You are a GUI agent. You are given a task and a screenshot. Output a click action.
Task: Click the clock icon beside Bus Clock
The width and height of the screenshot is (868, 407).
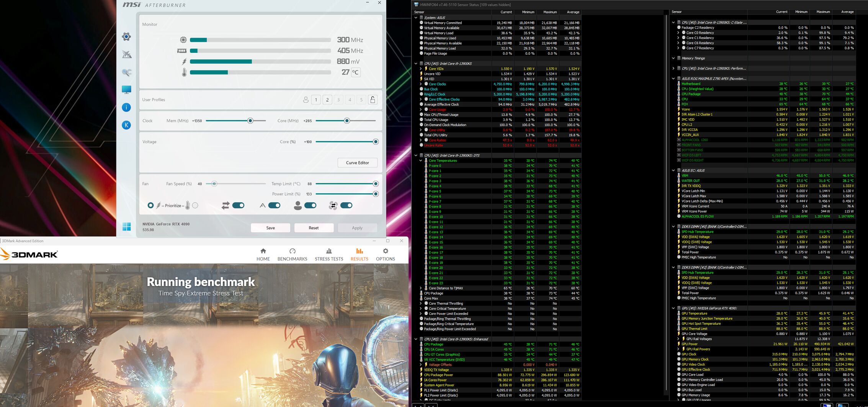tap(421, 89)
